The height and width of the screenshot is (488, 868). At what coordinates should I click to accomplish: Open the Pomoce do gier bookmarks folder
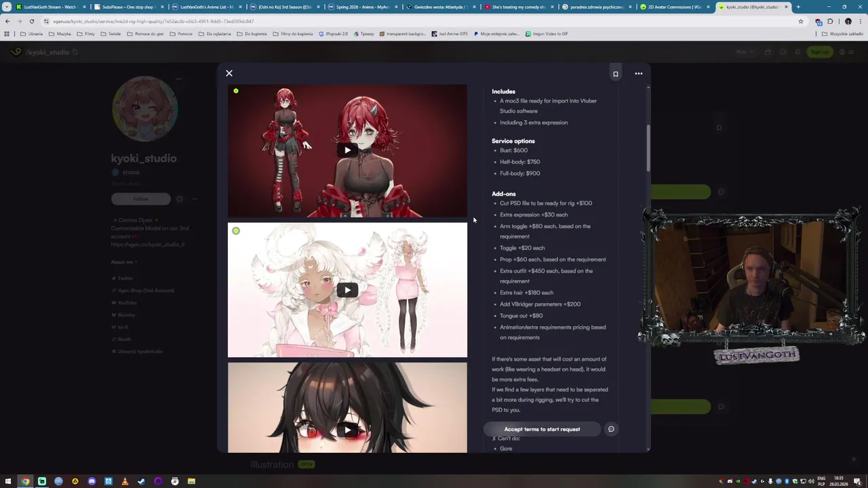click(x=145, y=34)
